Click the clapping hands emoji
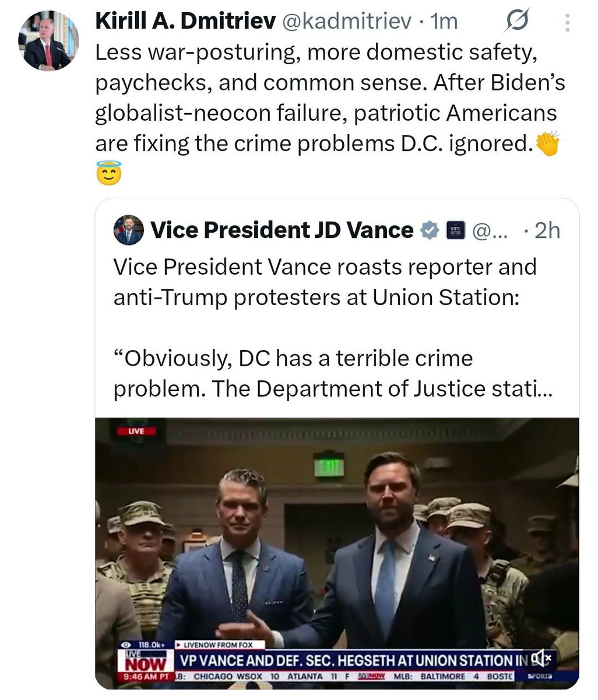This screenshot has height=700, width=598. (547, 143)
